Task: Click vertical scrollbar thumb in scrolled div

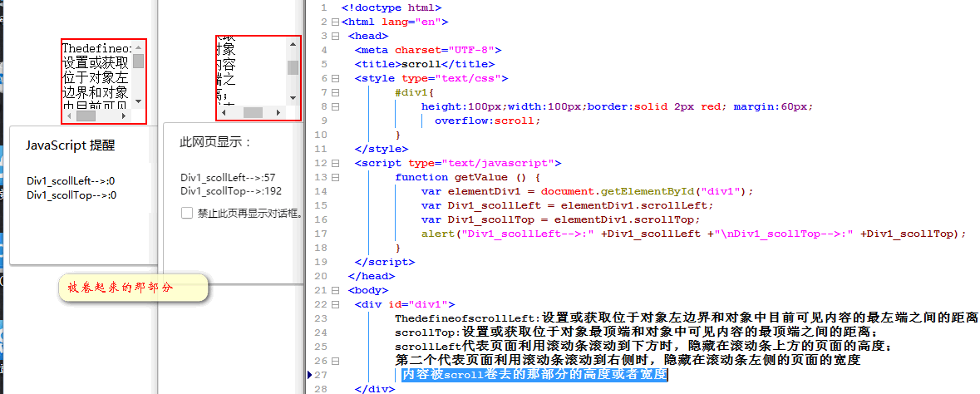Action: [x=293, y=67]
